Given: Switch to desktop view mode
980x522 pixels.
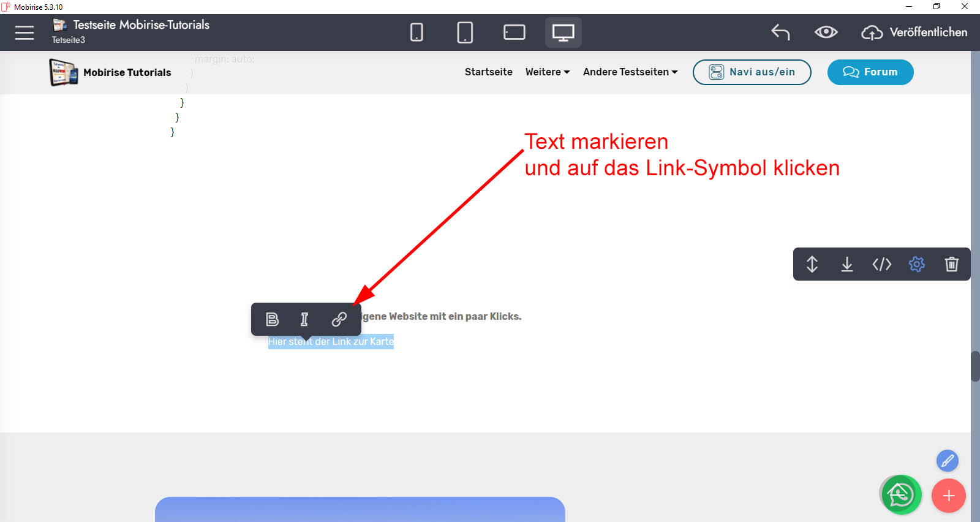Looking at the screenshot, I should coord(563,32).
